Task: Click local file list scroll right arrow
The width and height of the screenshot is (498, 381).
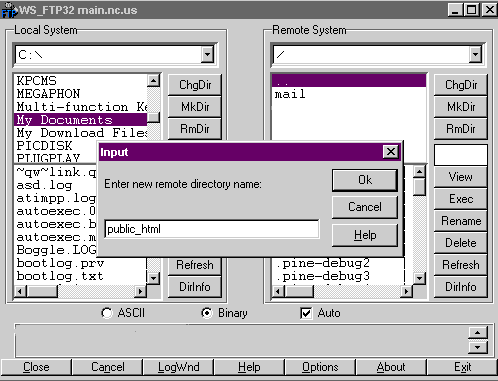Action: tap(140, 291)
